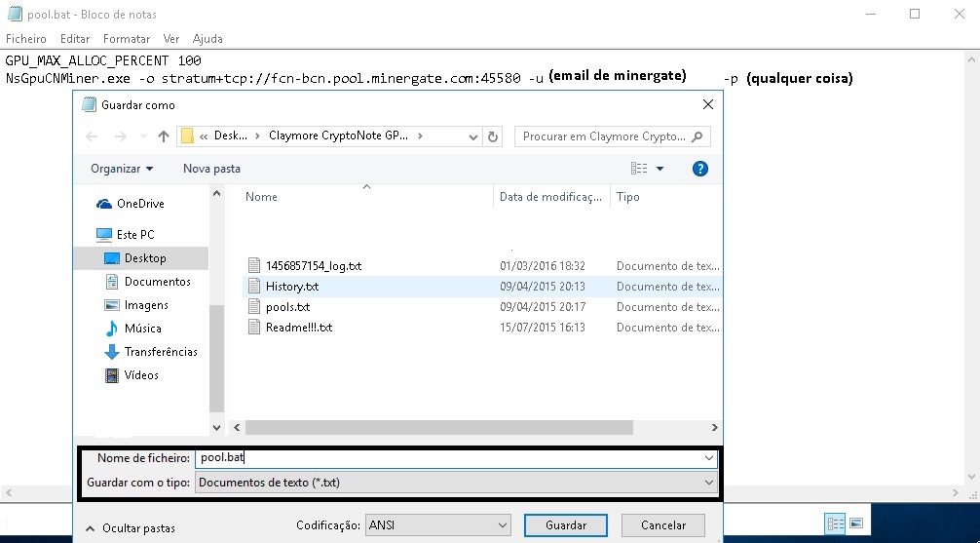Click the Imagens picture icon
Screen dimensions: 980x543
pyautogui.click(x=112, y=305)
